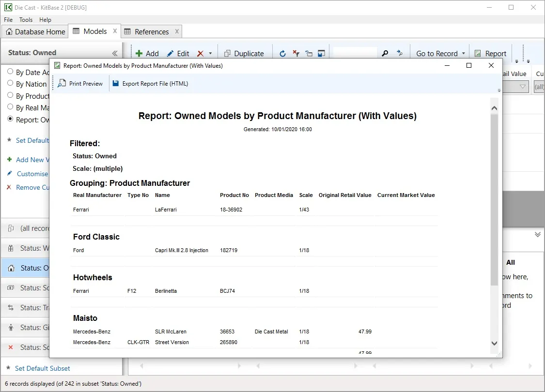
Task: Open the Tools menu
Action: (26, 20)
